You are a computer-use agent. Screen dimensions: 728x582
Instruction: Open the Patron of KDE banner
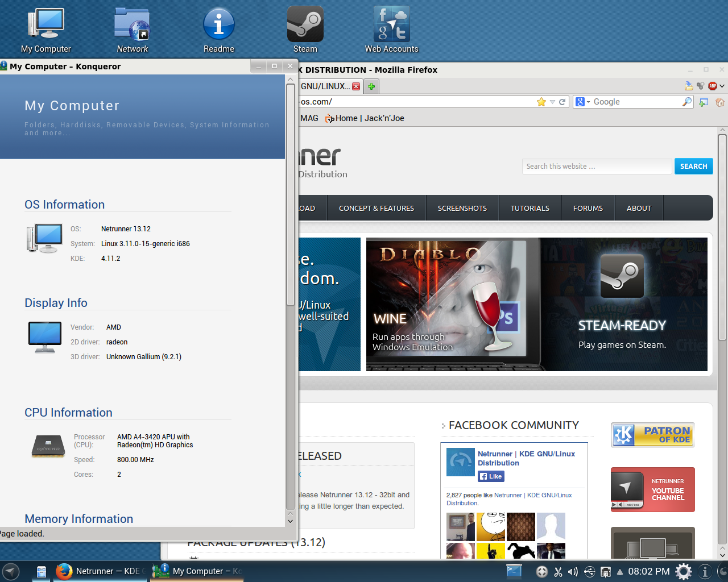click(x=653, y=435)
